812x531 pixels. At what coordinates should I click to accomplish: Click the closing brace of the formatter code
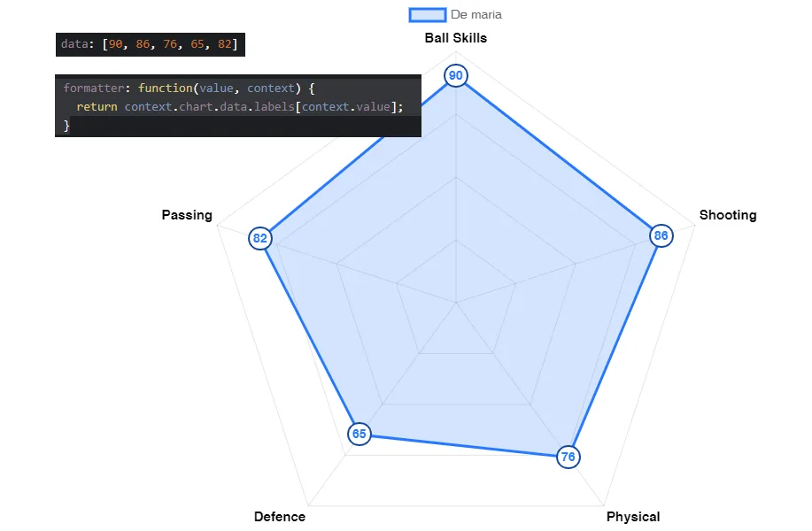click(66, 126)
